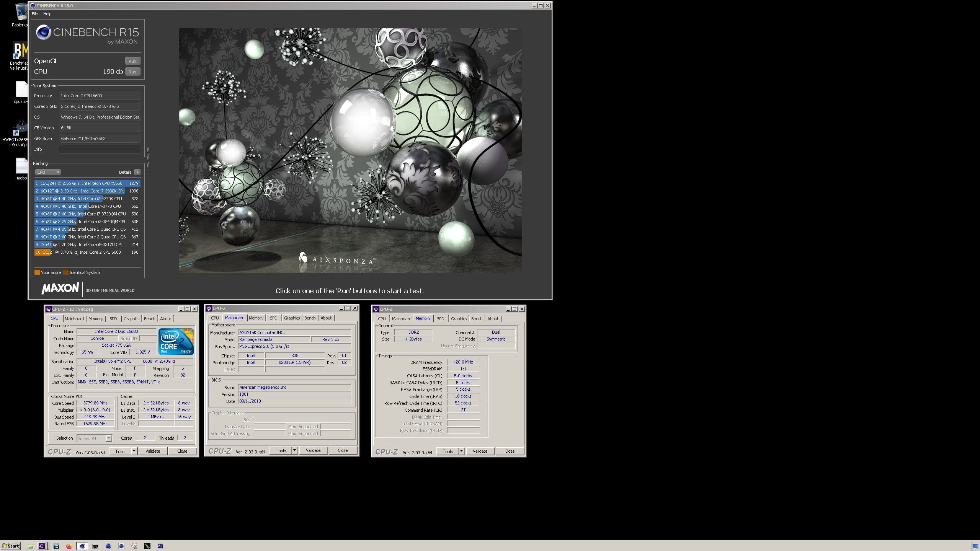Click the brown Identical System legend swatch
Viewport: 980px width, 551px height.
[65, 272]
